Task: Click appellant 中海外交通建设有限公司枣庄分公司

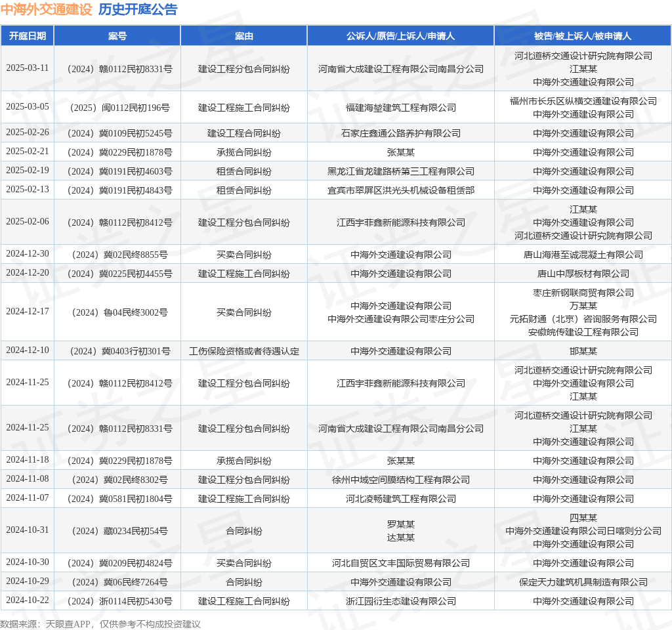Action: (401, 319)
